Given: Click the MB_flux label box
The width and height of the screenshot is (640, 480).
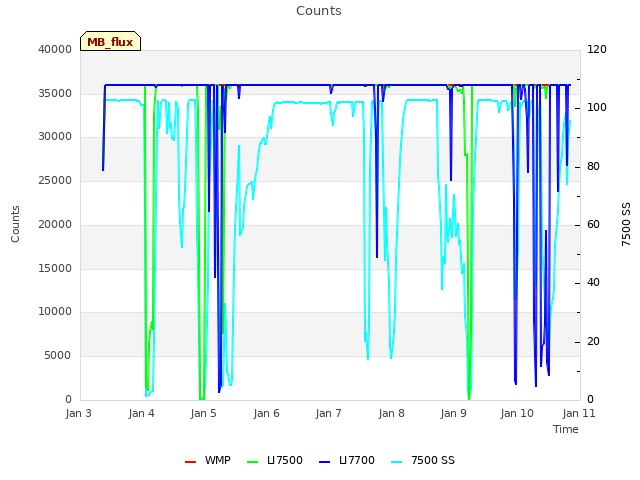Looking at the screenshot, I should pyautogui.click(x=110, y=41).
